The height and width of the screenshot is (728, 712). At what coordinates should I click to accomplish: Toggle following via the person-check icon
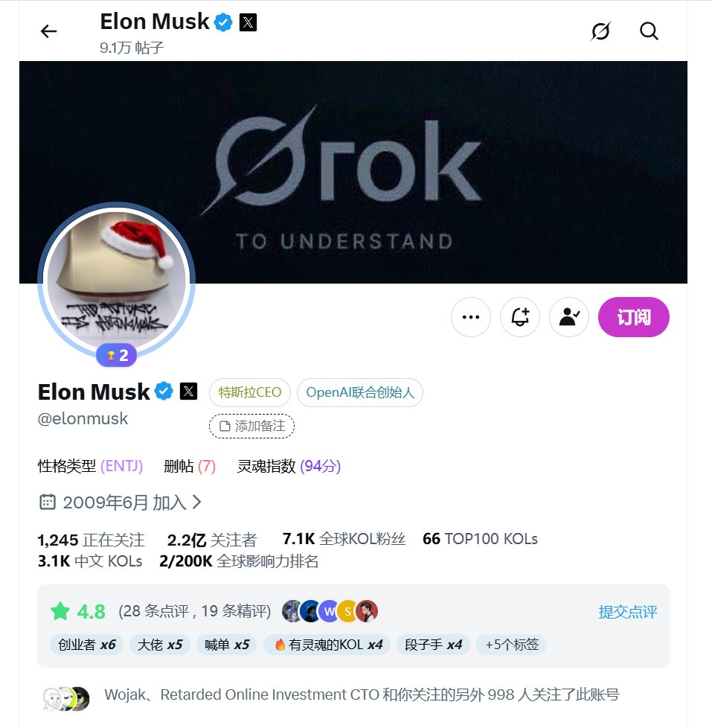(569, 317)
